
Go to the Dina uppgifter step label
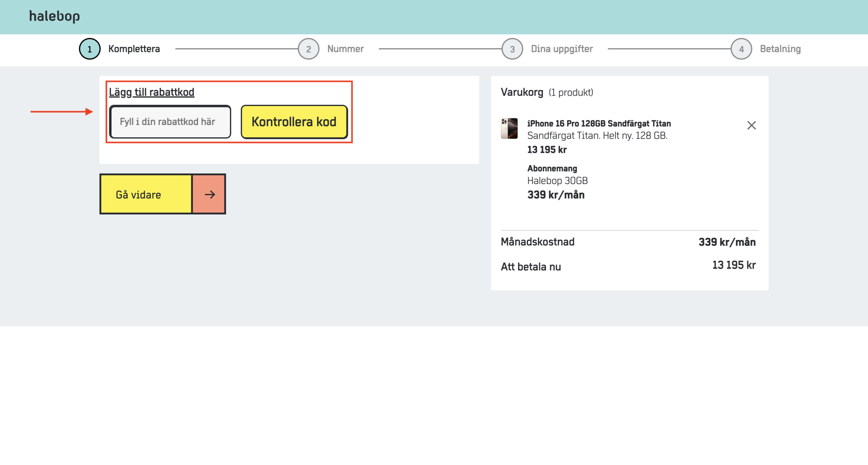tap(562, 49)
